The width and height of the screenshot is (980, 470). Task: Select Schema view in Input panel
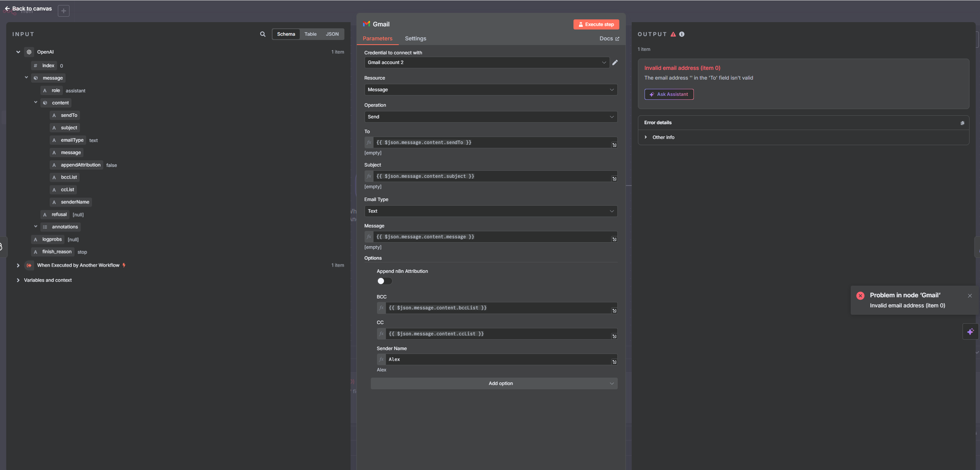point(286,34)
